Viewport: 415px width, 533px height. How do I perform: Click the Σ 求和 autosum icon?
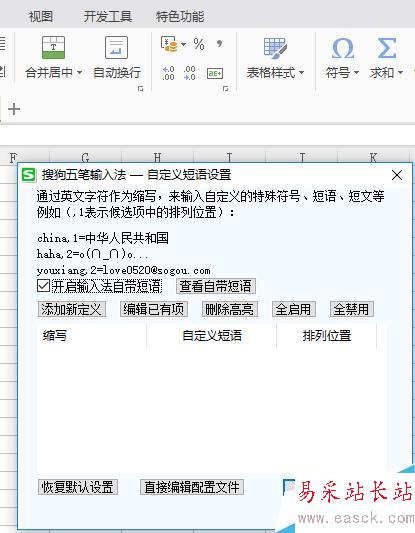[387, 48]
